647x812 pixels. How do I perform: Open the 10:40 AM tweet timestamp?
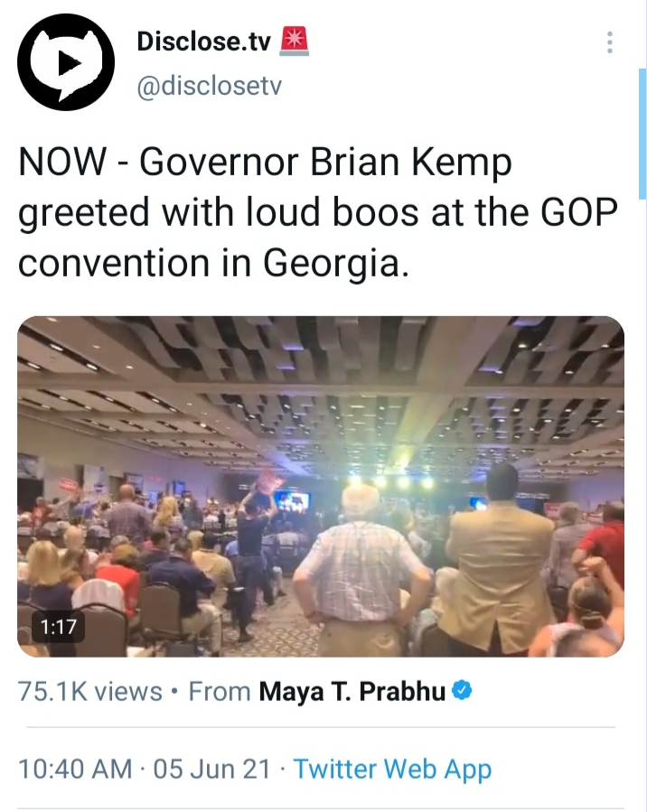(x=75, y=769)
